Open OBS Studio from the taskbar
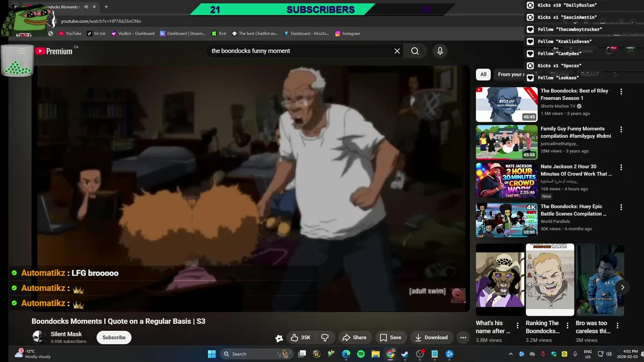 pos(420,354)
